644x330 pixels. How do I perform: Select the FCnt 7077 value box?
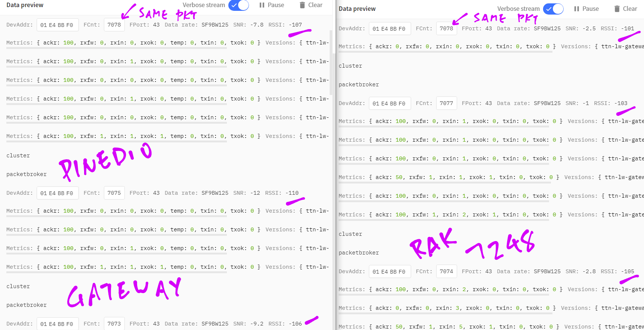[446, 104]
